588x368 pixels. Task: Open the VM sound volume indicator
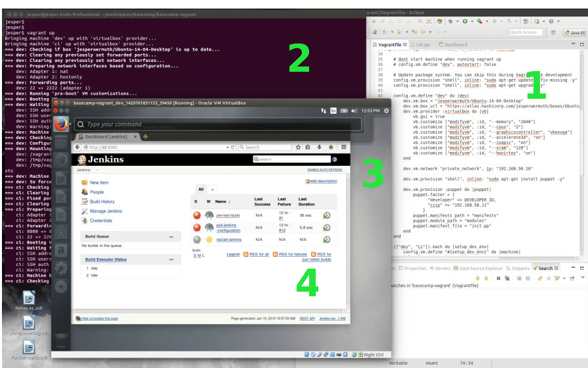354,111
